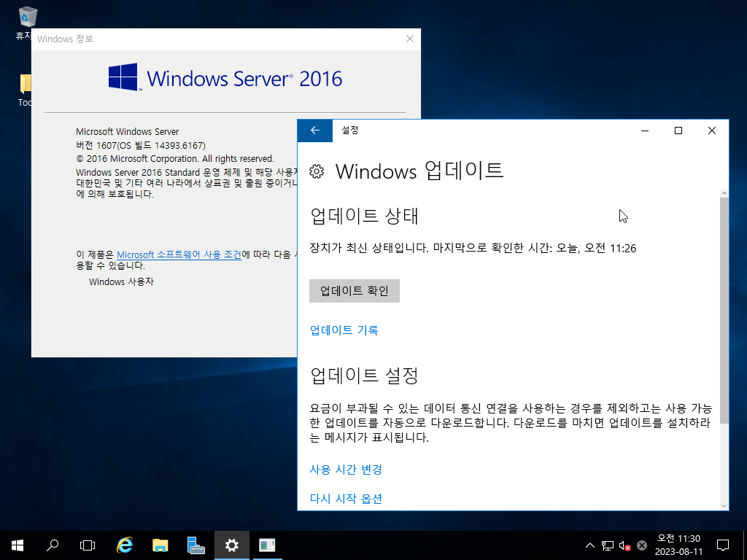Screen dimensions: 747x560
Task: Go back using the Settings back arrow
Action: (314, 131)
